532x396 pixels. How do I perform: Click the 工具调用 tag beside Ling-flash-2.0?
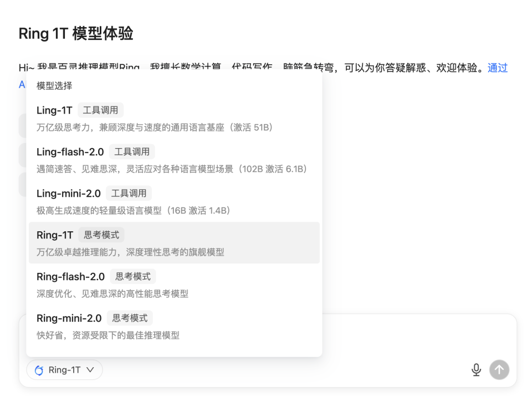pos(131,152)
